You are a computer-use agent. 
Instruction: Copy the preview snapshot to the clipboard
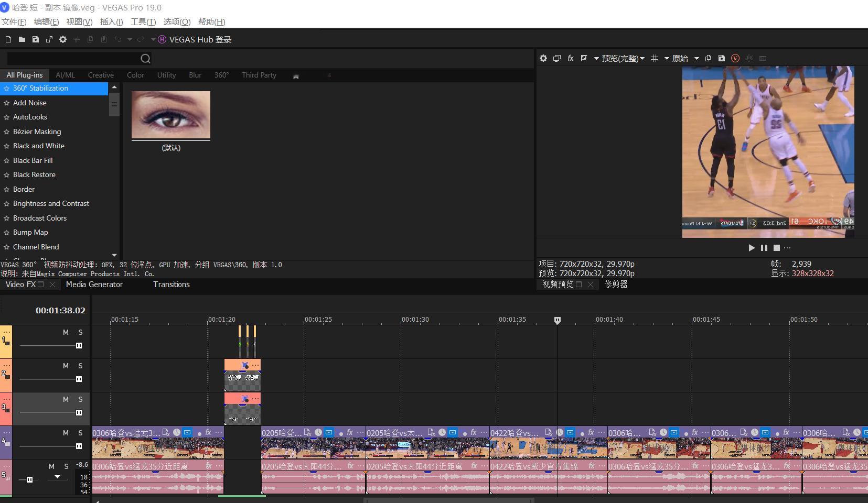click(x=708, y=58)
